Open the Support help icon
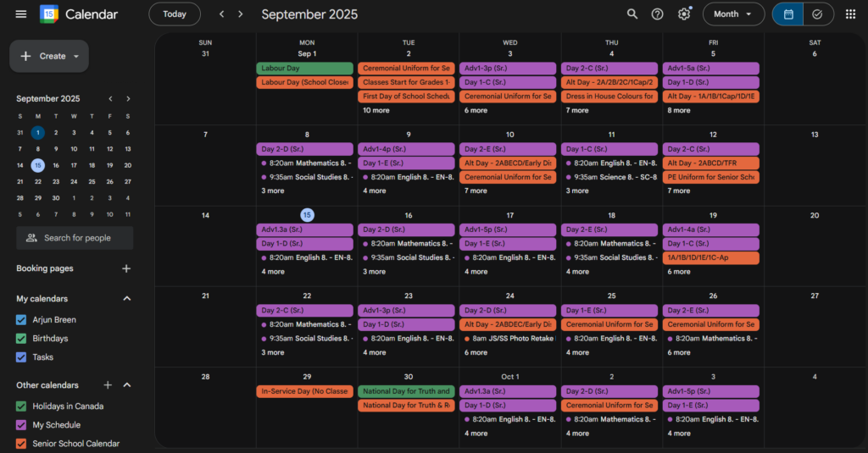 point(657,14)
